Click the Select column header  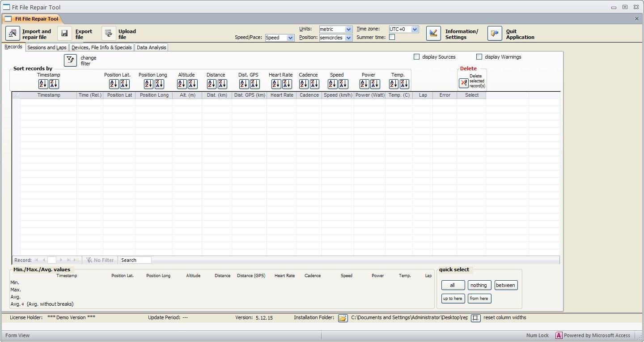click(x=471, y=95)
